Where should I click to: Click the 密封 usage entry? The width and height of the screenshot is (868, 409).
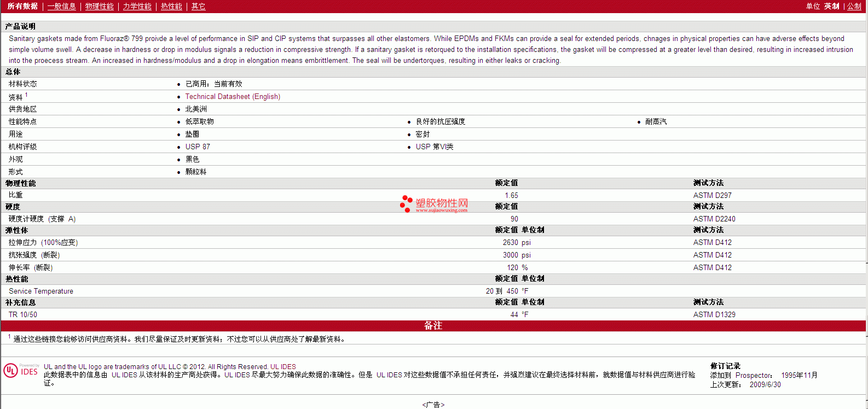point(423,134)
